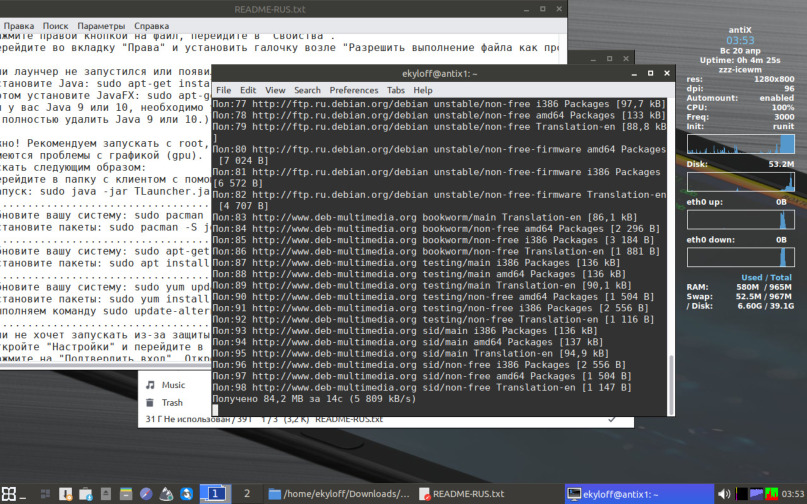Click the eject drive icon in taskbar

click(x=106, y=494)
